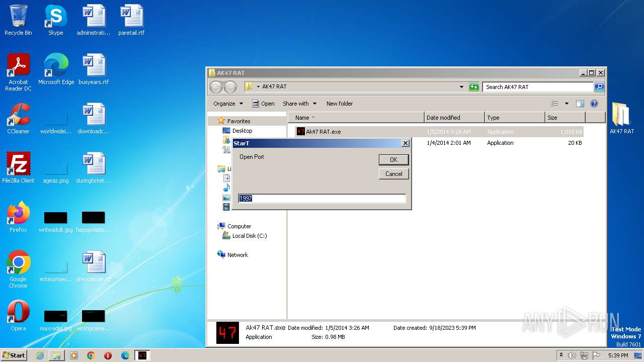Sort files by the Name column
The width and height of the screenshot is (644, 362).
coord(356,118)
